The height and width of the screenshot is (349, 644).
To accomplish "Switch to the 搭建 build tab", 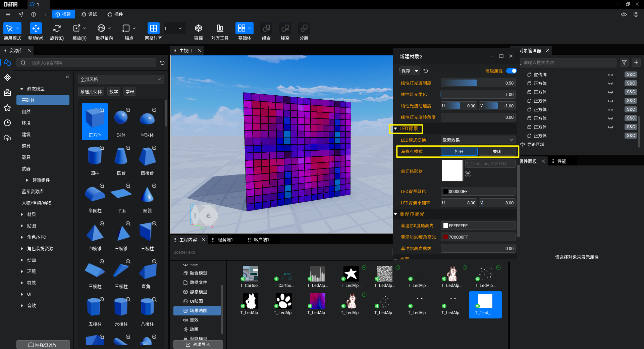I will 63,14.
